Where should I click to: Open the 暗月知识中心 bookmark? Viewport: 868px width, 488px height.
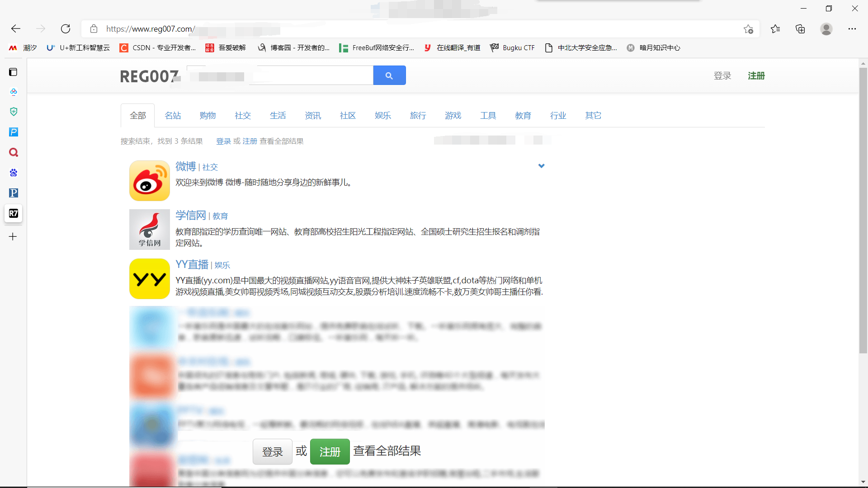[x=653, y=48]
